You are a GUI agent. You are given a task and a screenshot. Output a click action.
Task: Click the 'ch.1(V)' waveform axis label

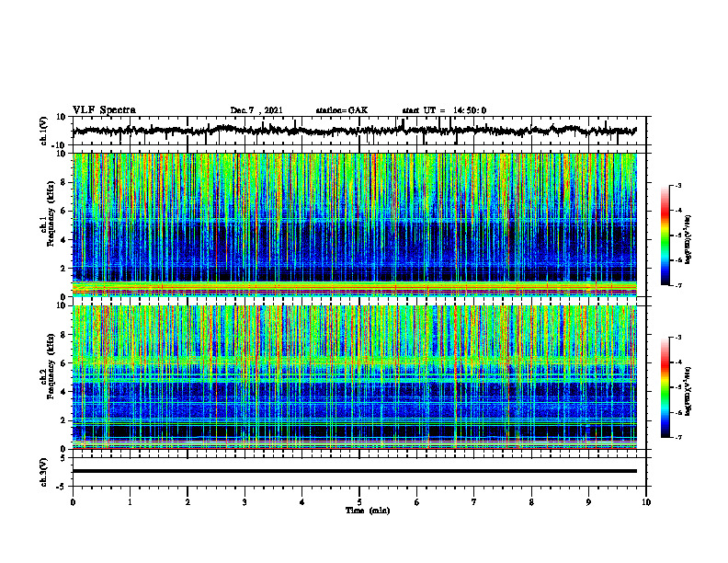pyautogui.click(x=43, y=131)
